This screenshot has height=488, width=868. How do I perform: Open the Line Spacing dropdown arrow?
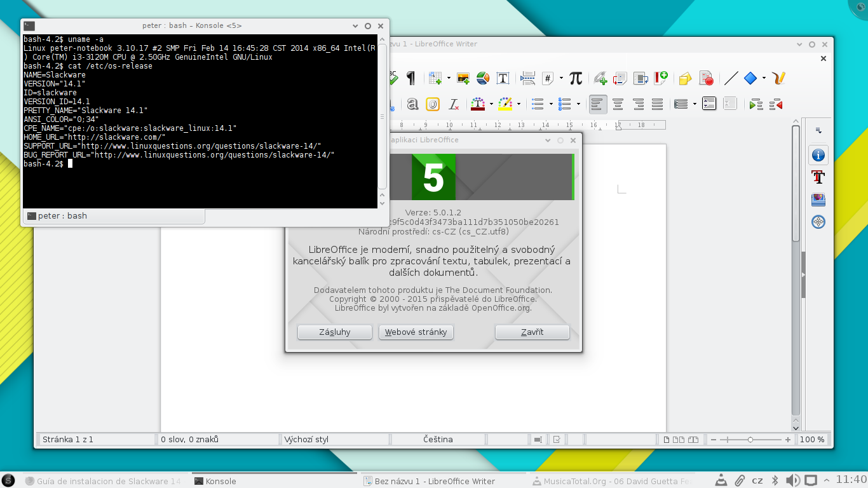tap(695, 104)
